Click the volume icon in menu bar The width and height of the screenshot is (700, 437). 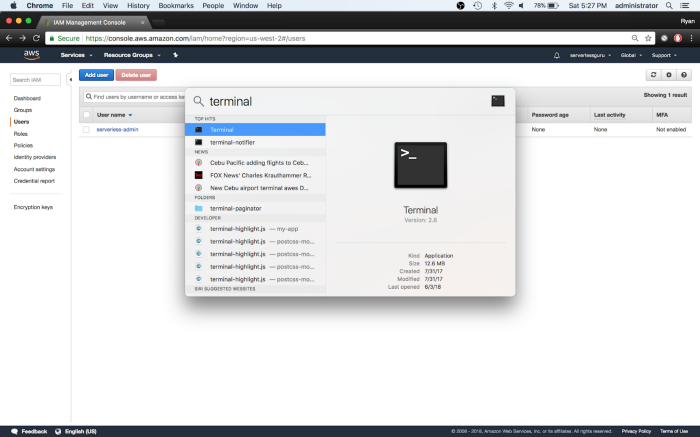tap(521, 5)
